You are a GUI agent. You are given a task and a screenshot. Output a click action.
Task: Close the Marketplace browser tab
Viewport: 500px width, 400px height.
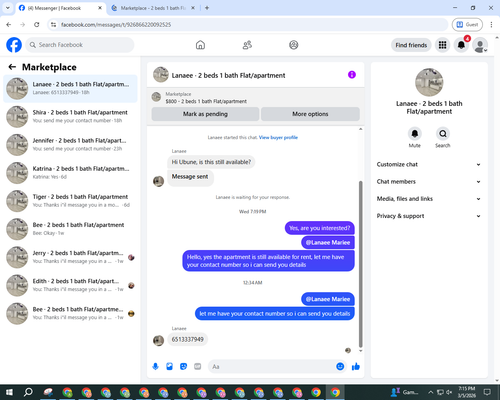tap(193, 8)
